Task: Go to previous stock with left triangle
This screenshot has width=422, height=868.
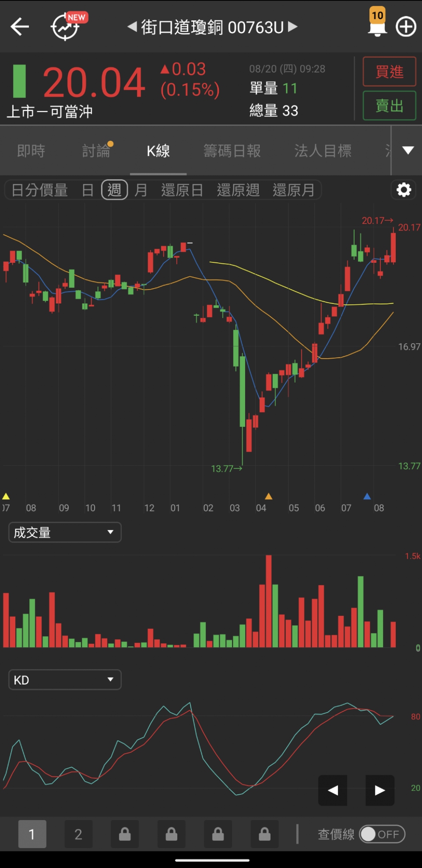Action: pos(132,27)
